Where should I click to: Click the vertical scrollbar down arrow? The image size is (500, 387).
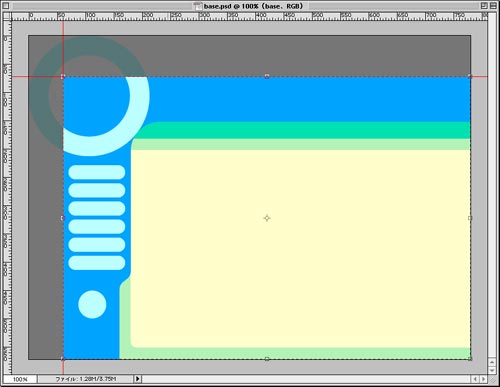click(492, 370)
